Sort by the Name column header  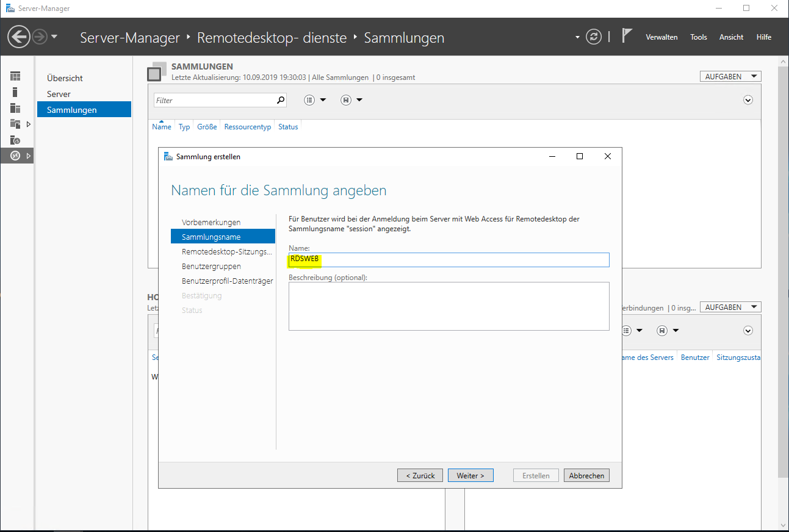coord(162,127)
